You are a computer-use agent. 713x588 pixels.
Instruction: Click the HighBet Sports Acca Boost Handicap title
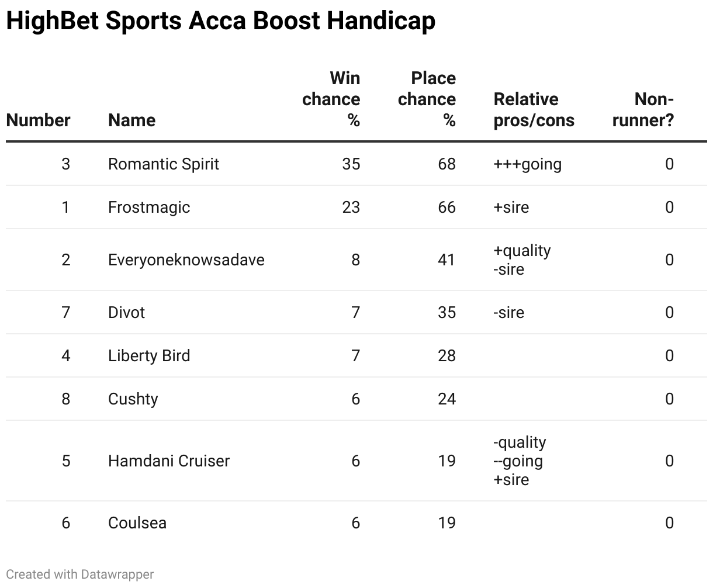(x=220, y=21)
